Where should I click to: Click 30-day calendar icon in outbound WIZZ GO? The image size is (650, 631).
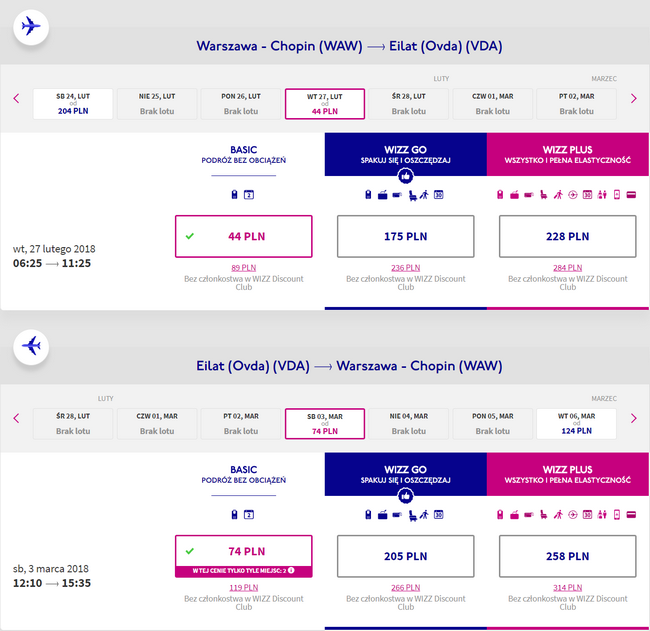tap(439, 194)
